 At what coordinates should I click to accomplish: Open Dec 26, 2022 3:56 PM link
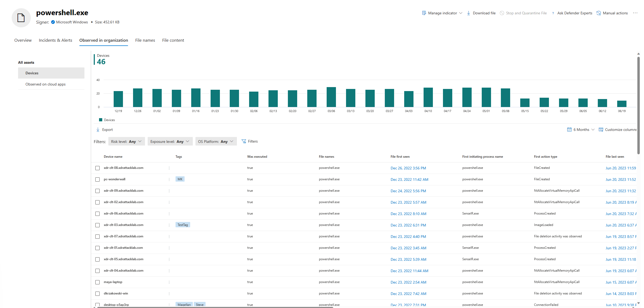coord(408,168)
